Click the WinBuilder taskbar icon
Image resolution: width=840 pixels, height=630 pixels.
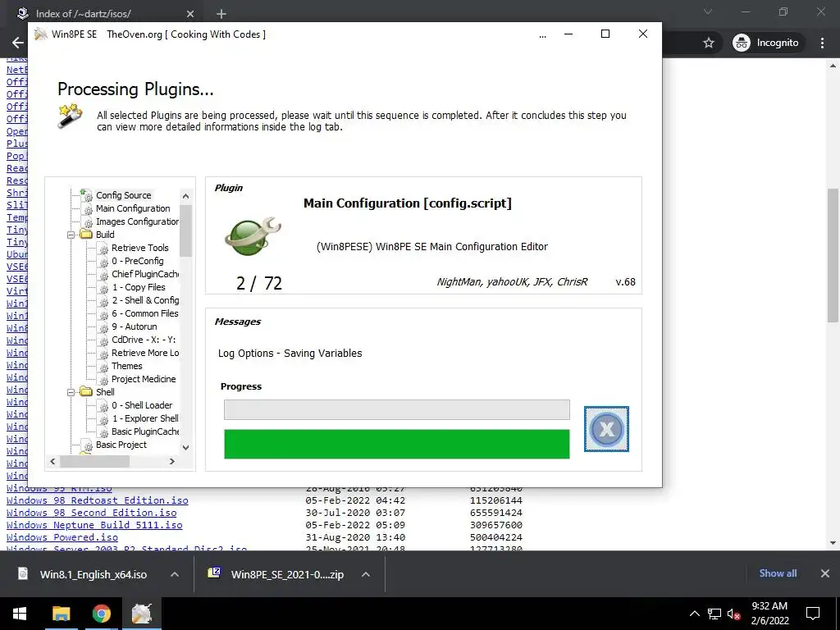(x=142, y=614)
